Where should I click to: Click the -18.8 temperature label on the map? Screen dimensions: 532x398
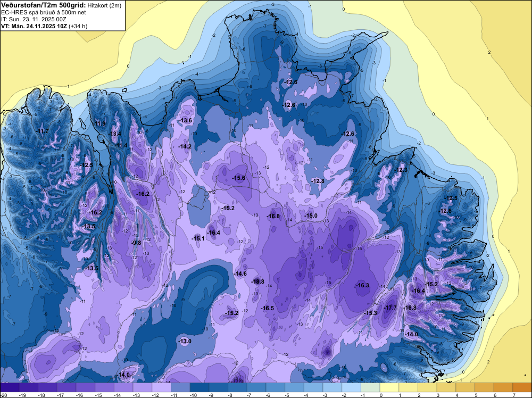pos(257,281)
